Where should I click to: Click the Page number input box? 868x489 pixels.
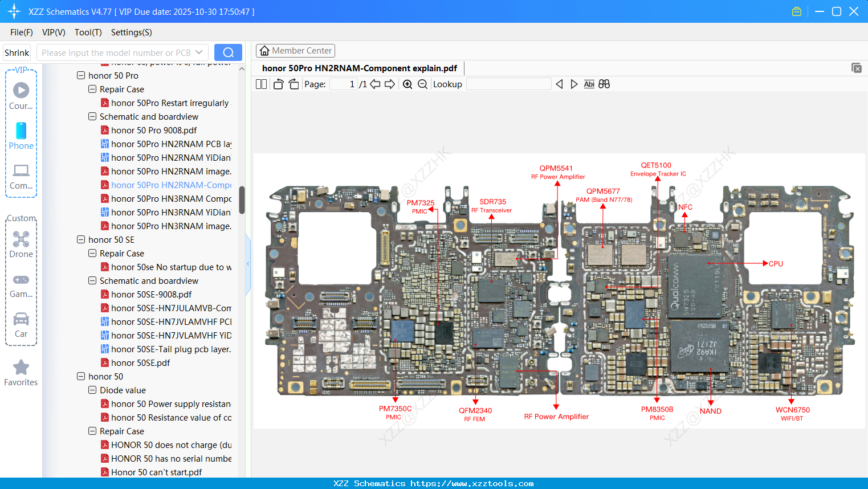pyautogui.click(x=344, y=84)
